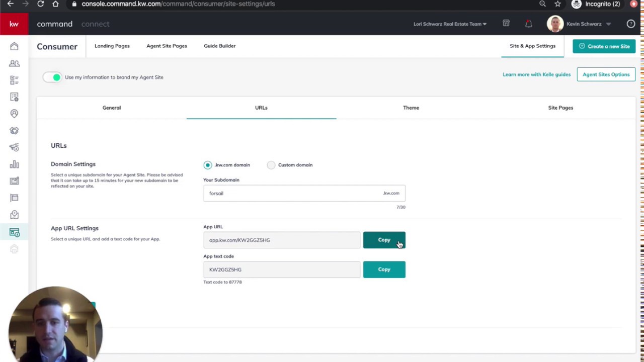
Task: Click the browser back arrow
Action: pos(10,4)
